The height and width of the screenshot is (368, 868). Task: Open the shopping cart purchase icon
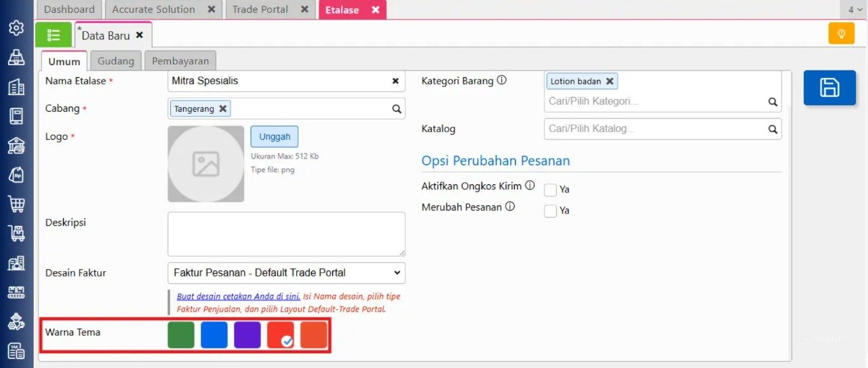click(x=16, y=203)
